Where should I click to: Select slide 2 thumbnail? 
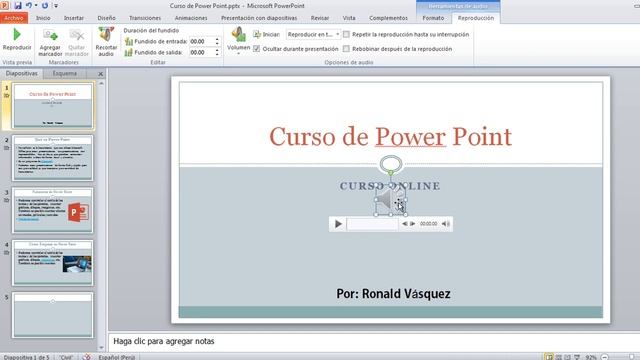click(x=53, y=158)
